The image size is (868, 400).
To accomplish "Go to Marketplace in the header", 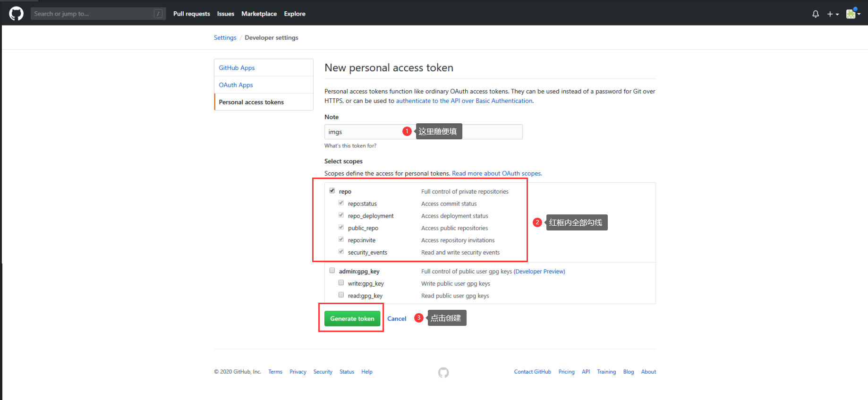I will [x=259, y=14].
